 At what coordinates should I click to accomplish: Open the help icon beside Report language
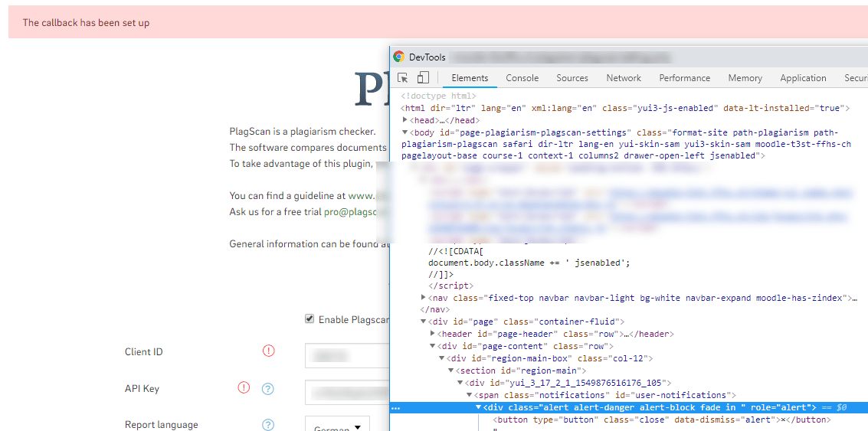[268, 425]
